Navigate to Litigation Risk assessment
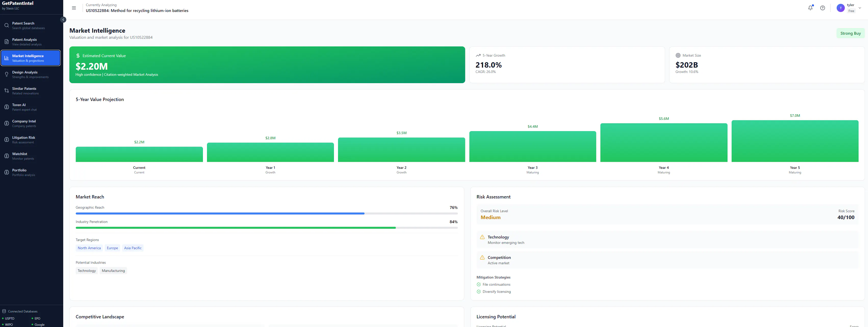The height and width of the screenshot is (327, 868). [31, 140]
